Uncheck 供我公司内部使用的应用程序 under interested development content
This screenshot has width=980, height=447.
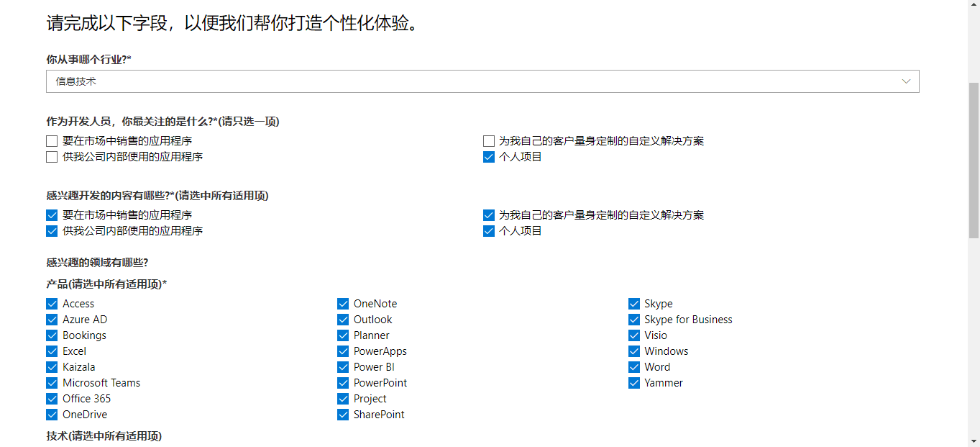52,231
